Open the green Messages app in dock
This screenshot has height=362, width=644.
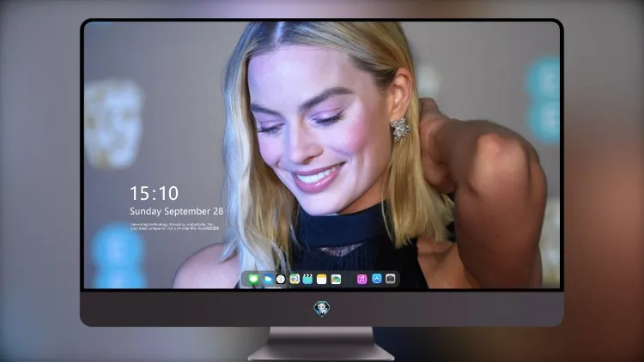point(253,280)
